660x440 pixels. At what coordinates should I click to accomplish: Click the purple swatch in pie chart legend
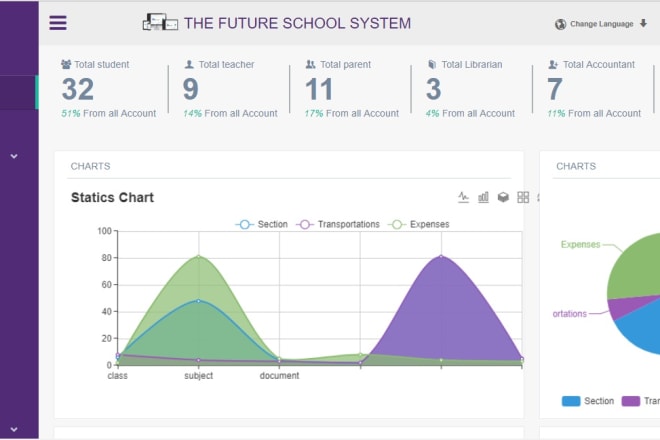[631, 401]
